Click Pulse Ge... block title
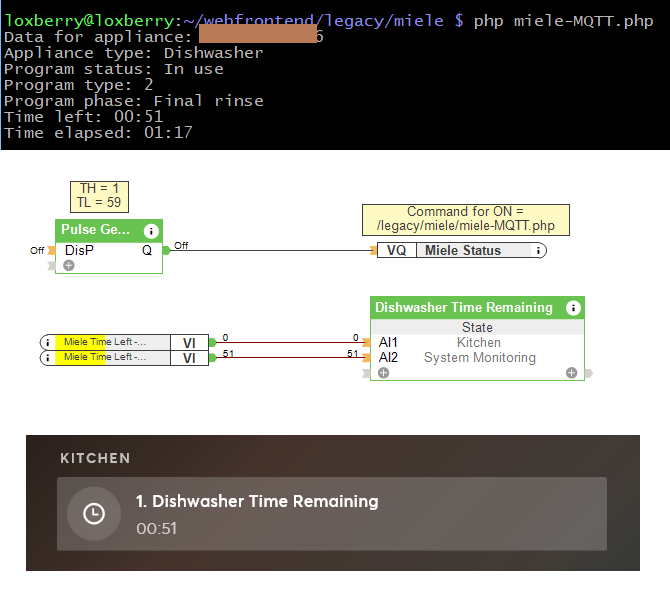Image resolution: width=670 pixels, height=600 pixels. coord(95,229)
